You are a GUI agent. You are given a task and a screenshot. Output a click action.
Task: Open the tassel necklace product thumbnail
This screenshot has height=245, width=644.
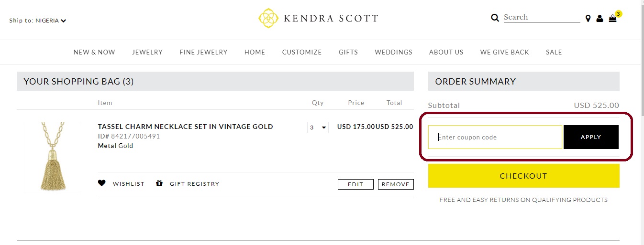(54, 157)
